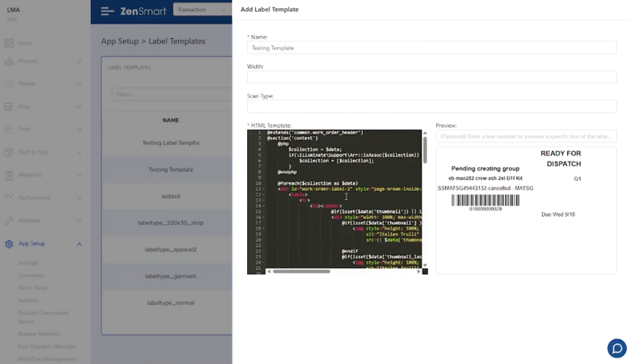Click the barcode in the label preview
This screenshot has width=629, height=364.
point(485,201)
